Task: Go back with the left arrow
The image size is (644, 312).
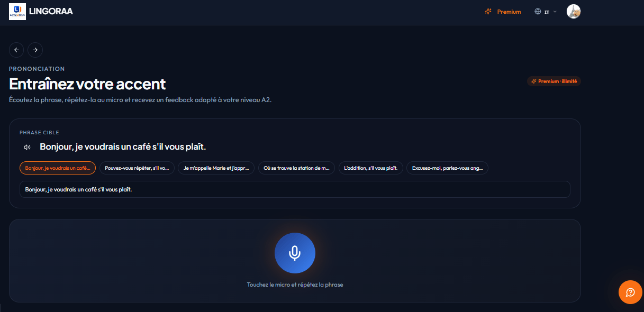Action: point(16,50)
